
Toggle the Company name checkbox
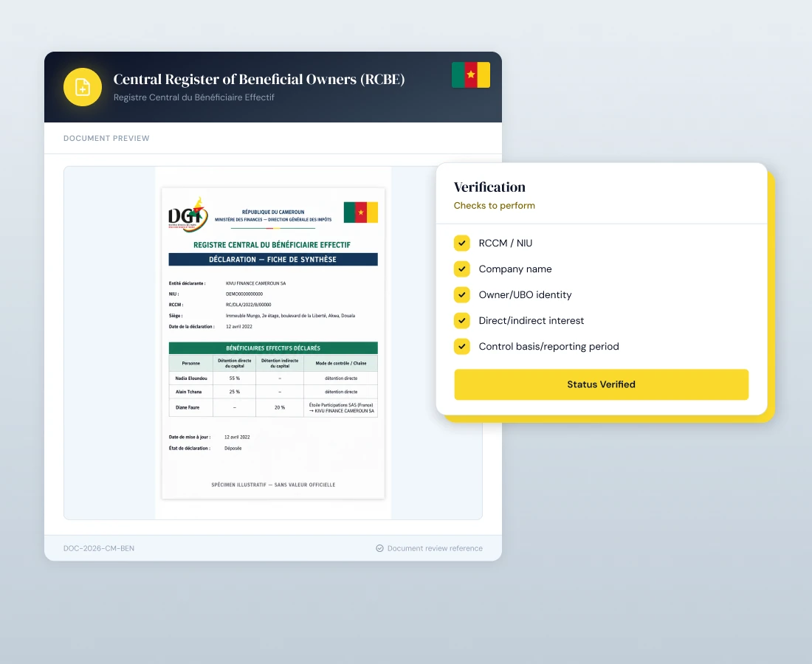point(462,269)
